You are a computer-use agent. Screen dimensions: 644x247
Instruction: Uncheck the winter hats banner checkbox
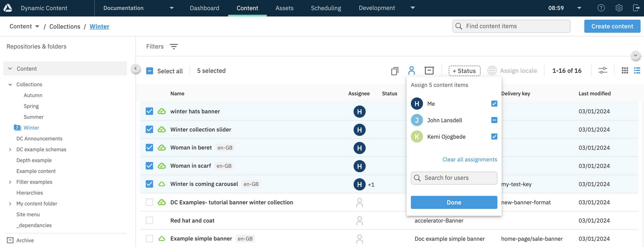point(149,111)
